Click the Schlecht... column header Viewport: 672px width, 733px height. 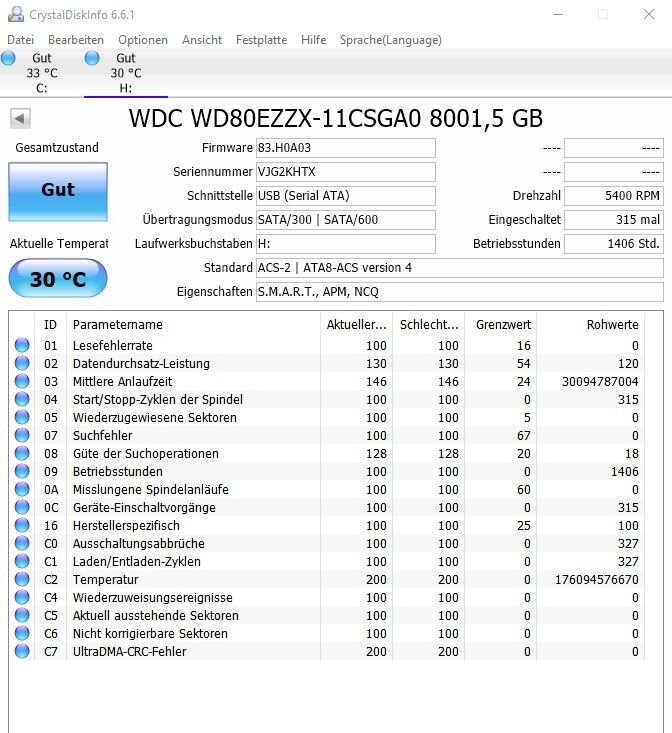click(429, 324)
